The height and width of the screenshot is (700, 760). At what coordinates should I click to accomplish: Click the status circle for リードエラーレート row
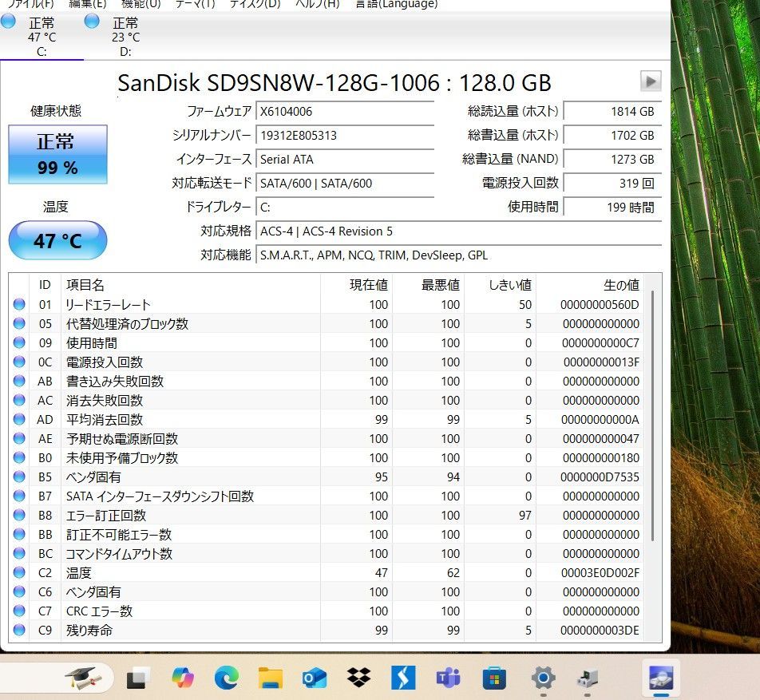tap(19, 304)
